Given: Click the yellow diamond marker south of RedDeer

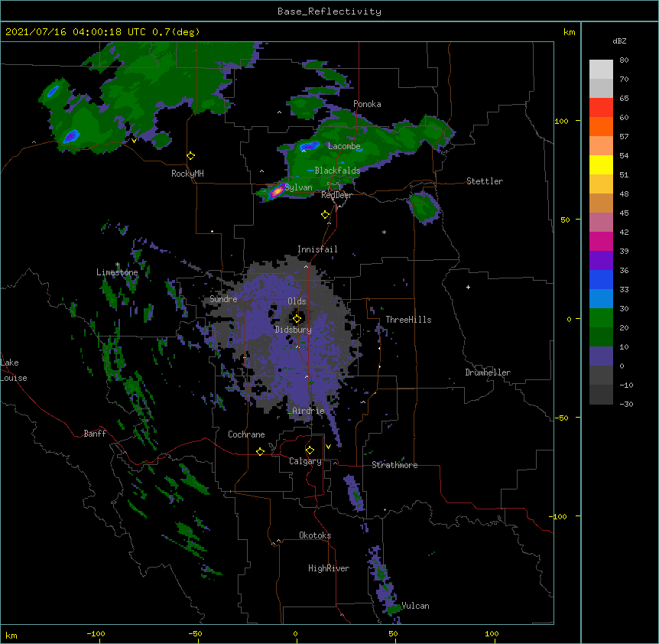Looking at the screenshot, I should tap(326, 215).
